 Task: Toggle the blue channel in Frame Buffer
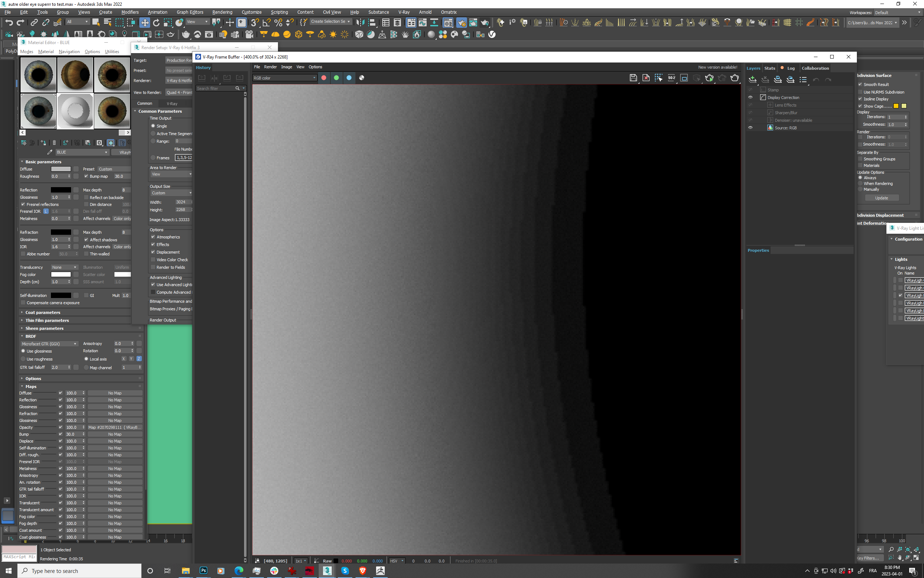point(349,78)
